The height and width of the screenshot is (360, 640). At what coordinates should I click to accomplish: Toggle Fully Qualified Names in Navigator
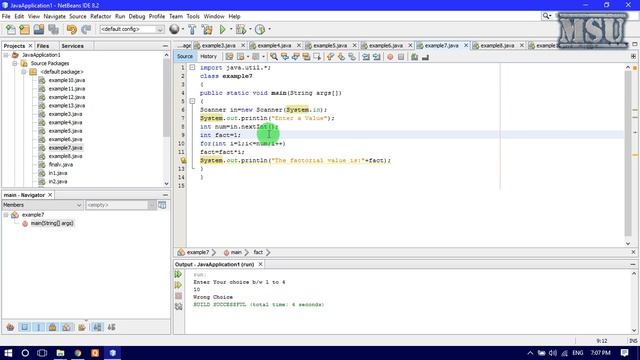[81, 327]
